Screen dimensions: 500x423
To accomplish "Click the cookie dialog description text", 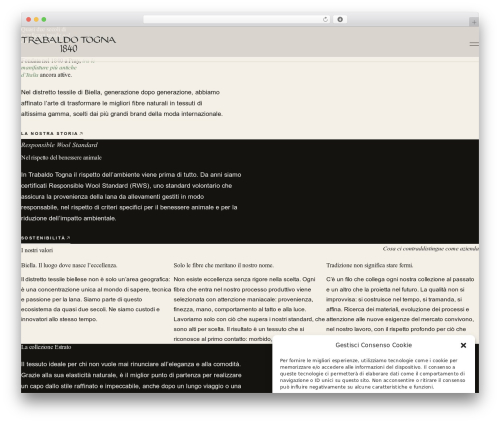I will [x=372, y=374].
